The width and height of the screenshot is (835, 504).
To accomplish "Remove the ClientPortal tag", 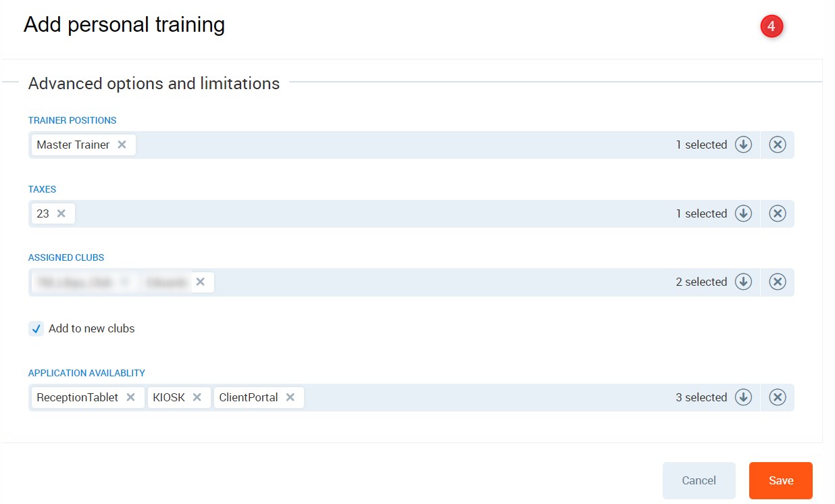I will (290, 397).
